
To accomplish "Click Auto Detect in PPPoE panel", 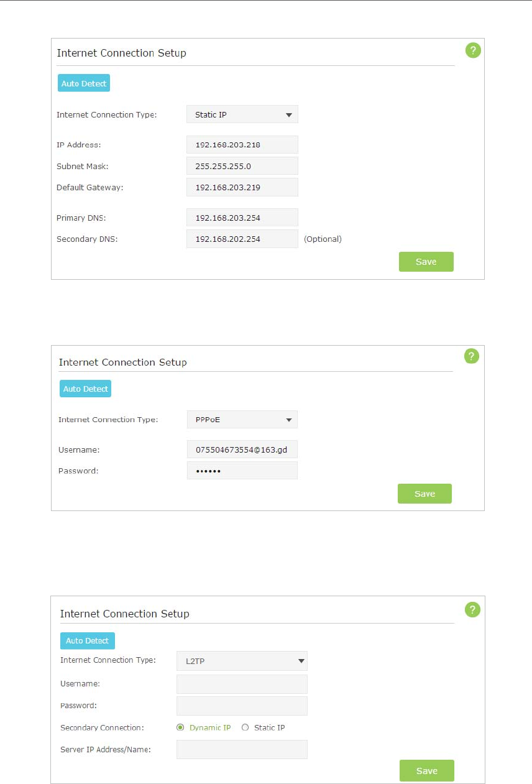I will pyautogui.click(x=86, y=389).
